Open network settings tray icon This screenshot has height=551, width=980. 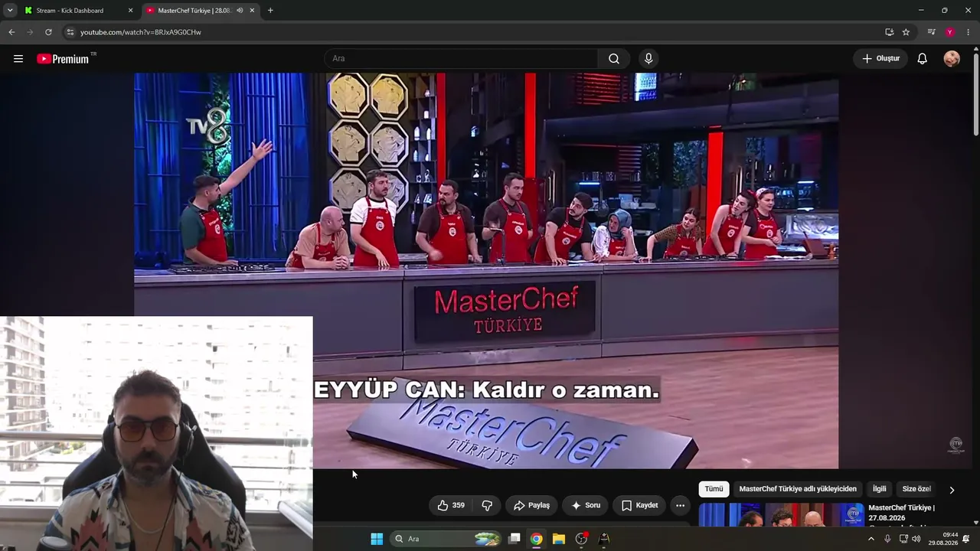(903, 539)
